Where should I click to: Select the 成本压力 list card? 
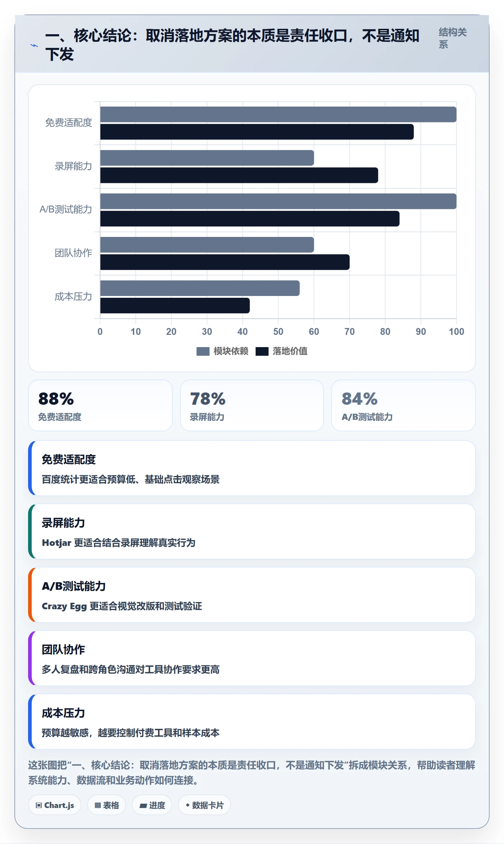coord(252,722)
